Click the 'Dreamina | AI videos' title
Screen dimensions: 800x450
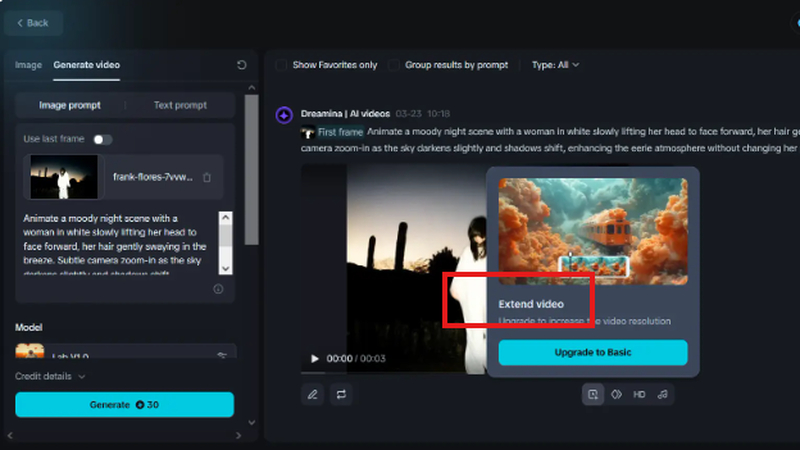pyautogui.click(x=345, y=114)
